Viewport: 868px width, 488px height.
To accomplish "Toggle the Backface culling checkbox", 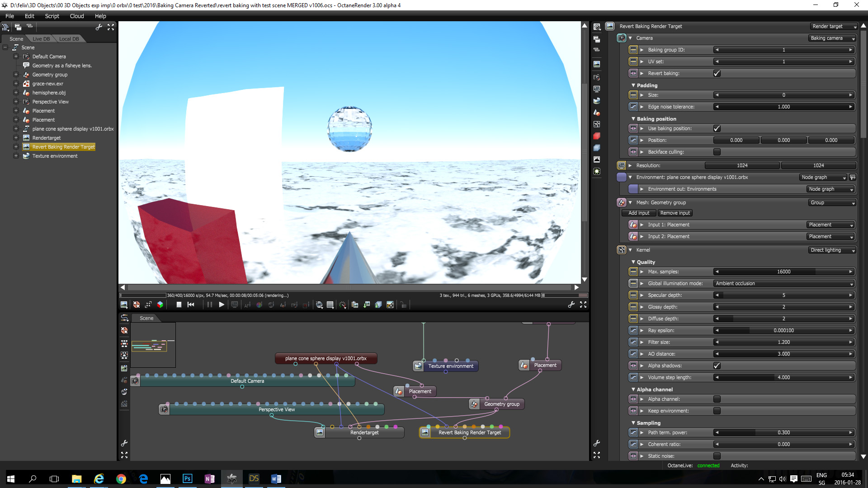I will pos(717,152).
